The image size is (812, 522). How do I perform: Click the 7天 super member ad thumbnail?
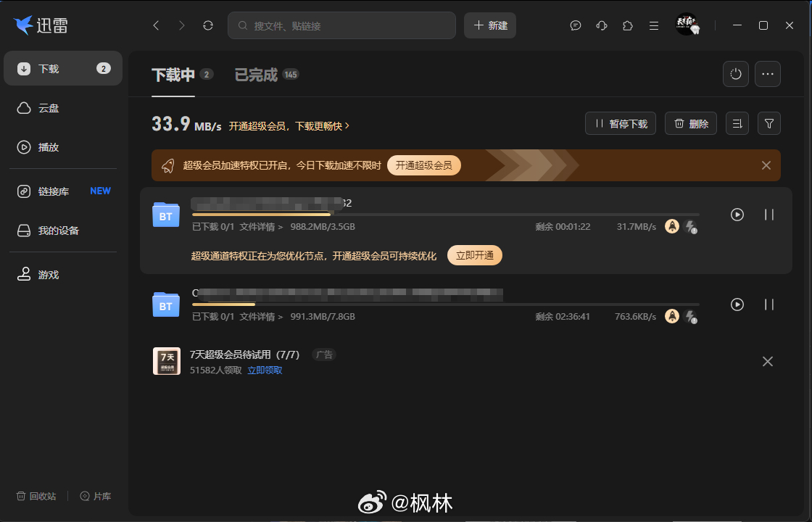point(167,361)
